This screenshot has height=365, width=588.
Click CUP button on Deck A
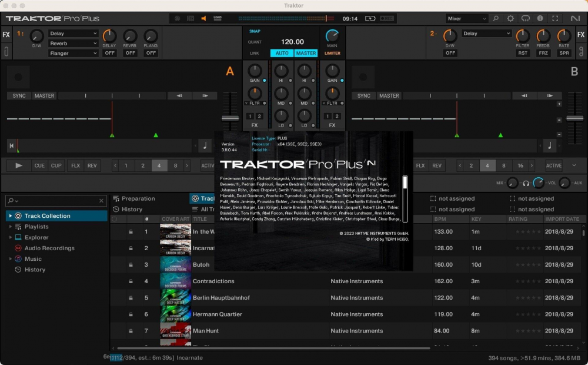(x=56, y=165)
